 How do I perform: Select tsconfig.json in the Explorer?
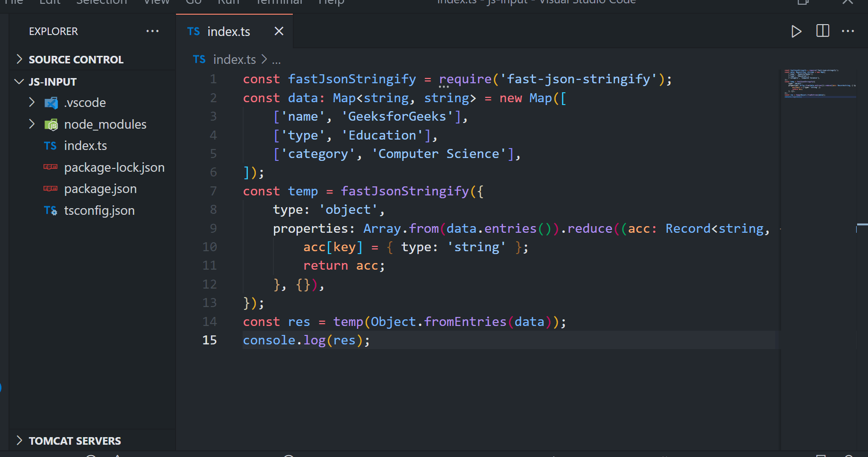(99, 210)
